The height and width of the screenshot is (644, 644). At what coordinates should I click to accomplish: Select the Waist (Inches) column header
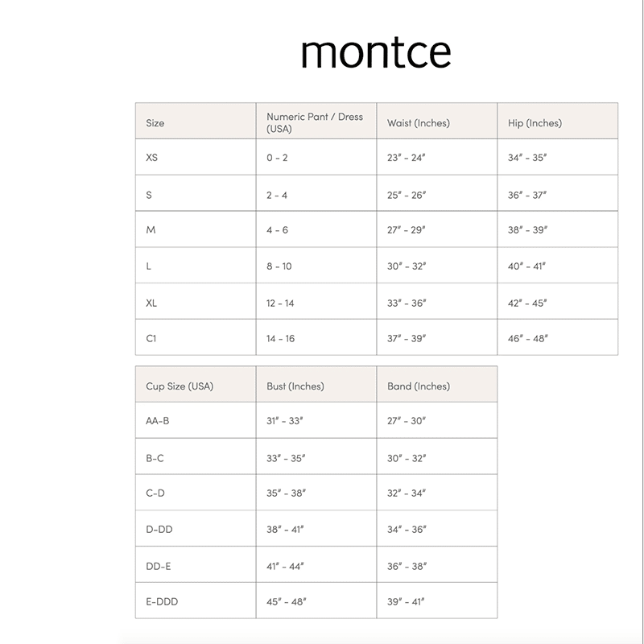(419, 123)
